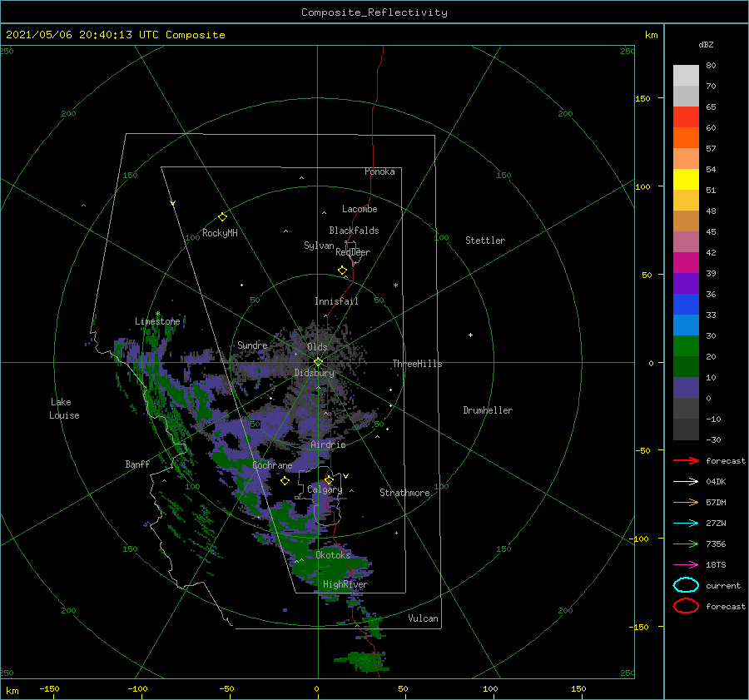Click the red forecast ellipse icon

(686, 606)
